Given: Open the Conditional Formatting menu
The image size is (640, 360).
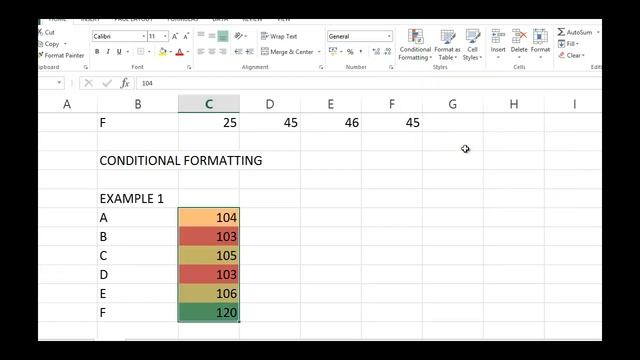Looking at the screenshot, I should click(x=415, y=45).
